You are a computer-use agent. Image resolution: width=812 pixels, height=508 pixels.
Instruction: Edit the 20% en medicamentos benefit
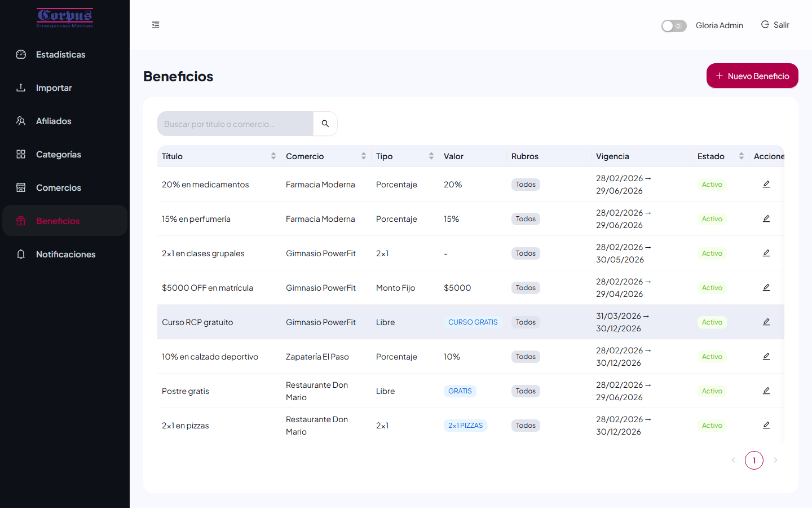766,185
